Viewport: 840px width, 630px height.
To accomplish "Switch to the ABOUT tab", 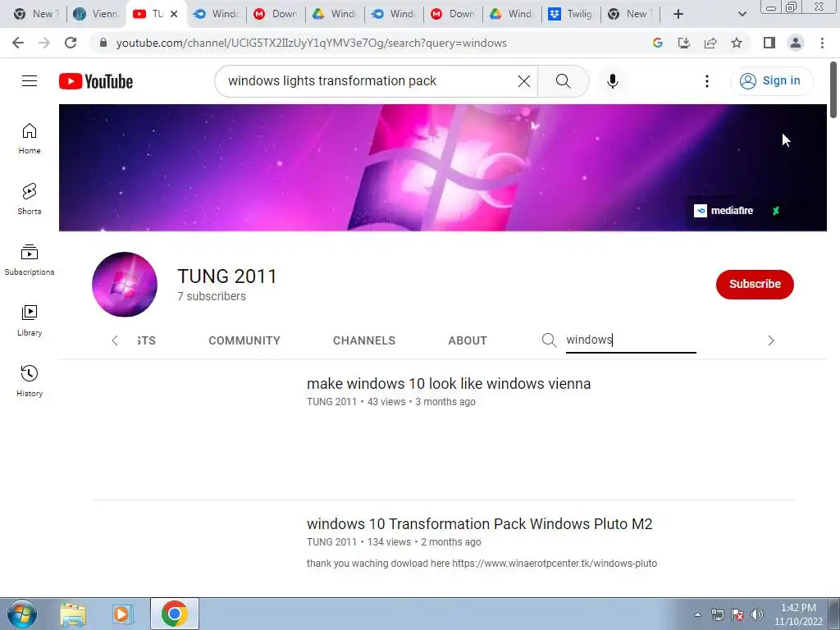I will tap(468, 340).
